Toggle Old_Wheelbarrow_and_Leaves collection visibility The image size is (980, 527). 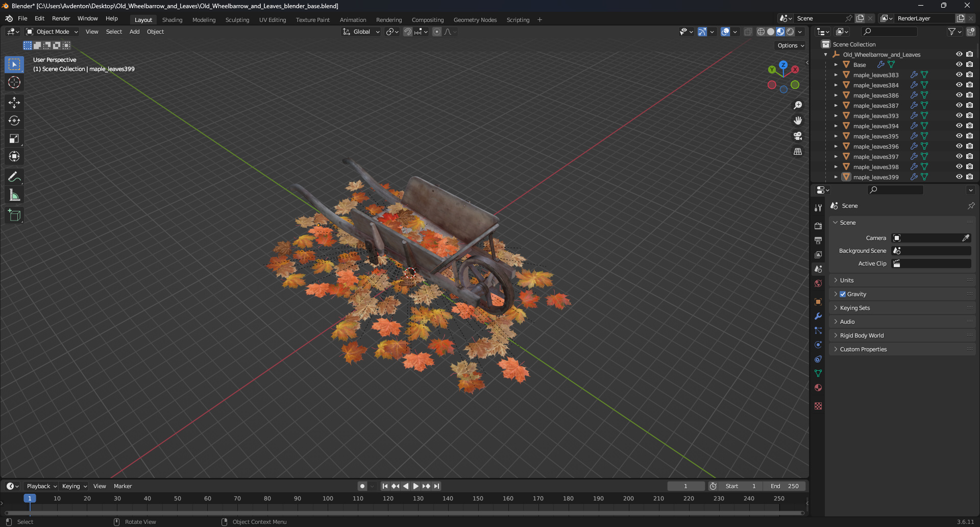[x=959, y=55]
